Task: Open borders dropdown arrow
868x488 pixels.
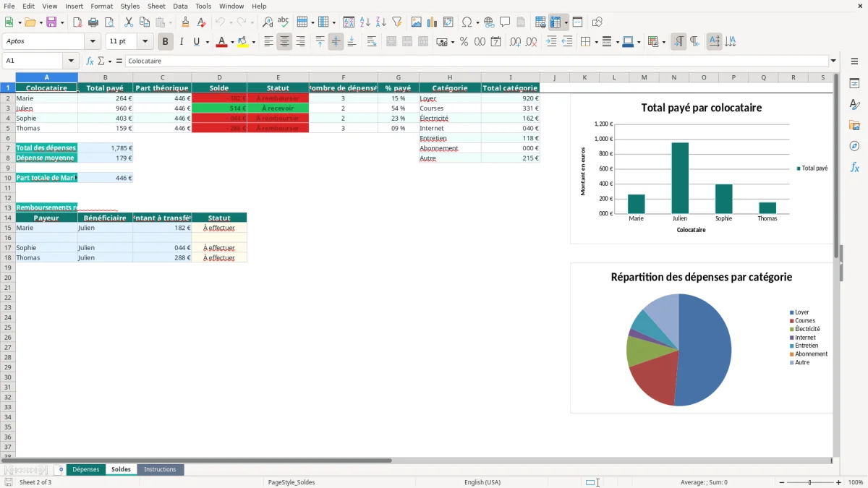Action: [x=596, y=42]
